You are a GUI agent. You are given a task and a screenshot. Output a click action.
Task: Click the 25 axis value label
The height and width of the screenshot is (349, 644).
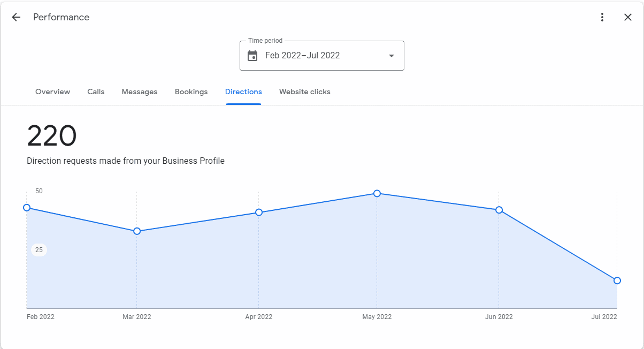coord(39,250)
